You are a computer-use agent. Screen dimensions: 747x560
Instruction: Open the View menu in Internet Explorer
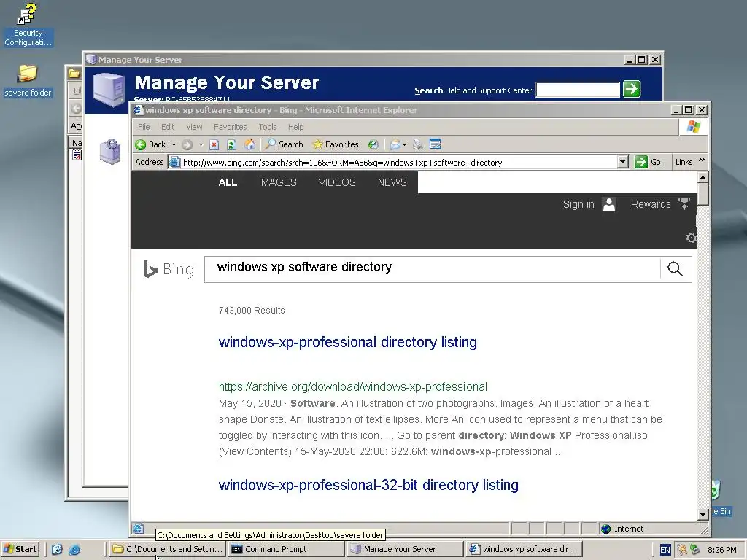pyautogui.click(x=194, y=127)
